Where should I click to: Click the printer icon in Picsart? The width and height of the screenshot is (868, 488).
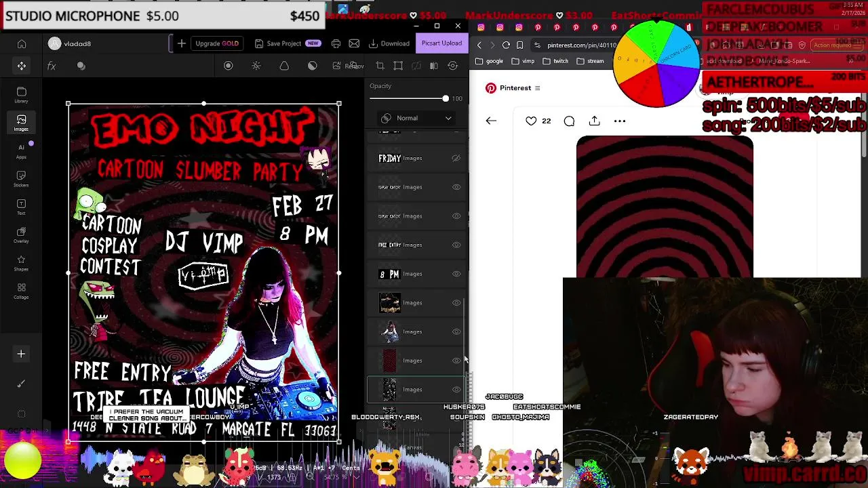(x=336, y=43)
